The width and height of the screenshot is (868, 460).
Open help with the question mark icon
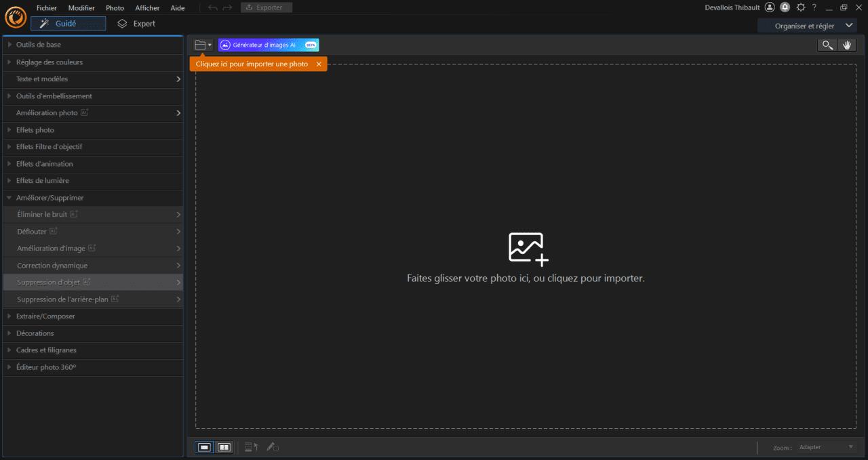[814, 8]
